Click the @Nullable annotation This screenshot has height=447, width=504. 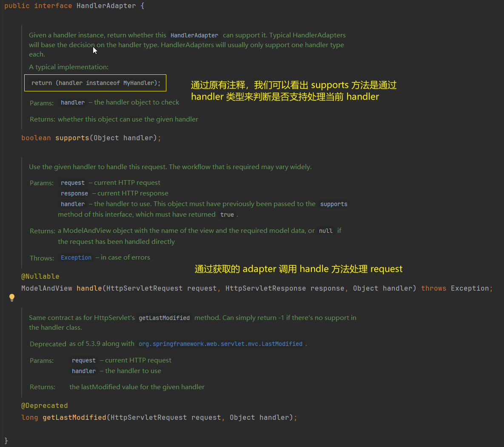[40, 276]
